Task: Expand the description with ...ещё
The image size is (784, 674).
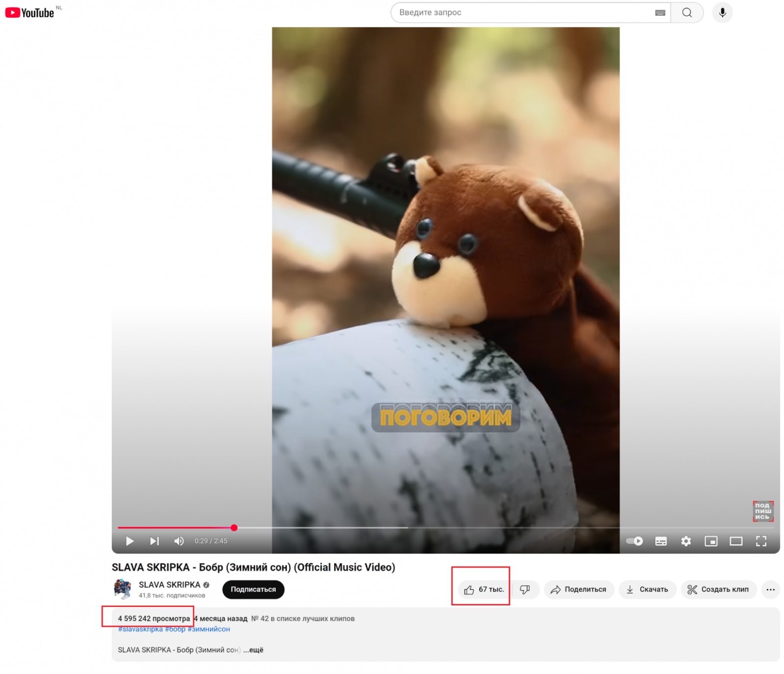Action: 253,649
